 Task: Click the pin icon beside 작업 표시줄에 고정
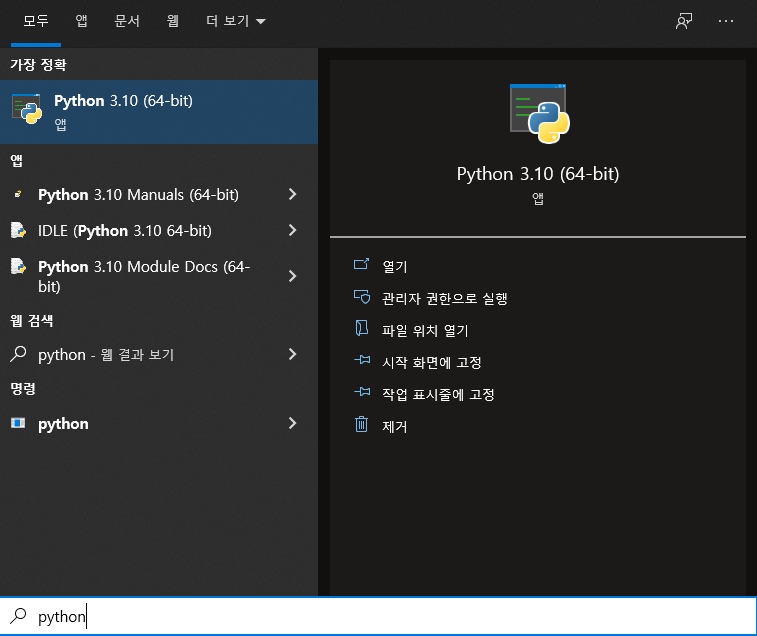pyautogui.click(x=362, y=392)
